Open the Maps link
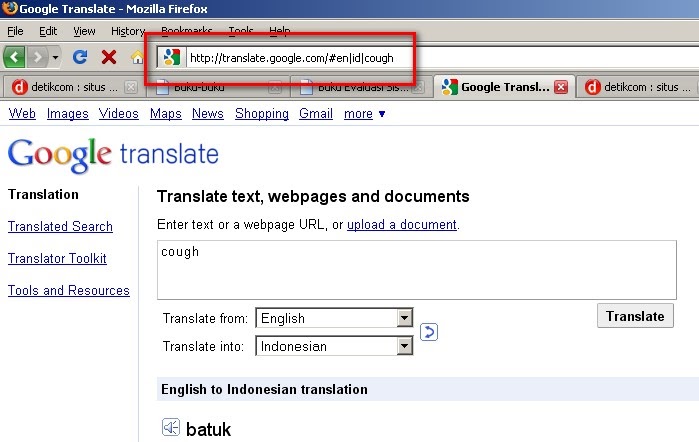The image size is (699, 442). 166,114
